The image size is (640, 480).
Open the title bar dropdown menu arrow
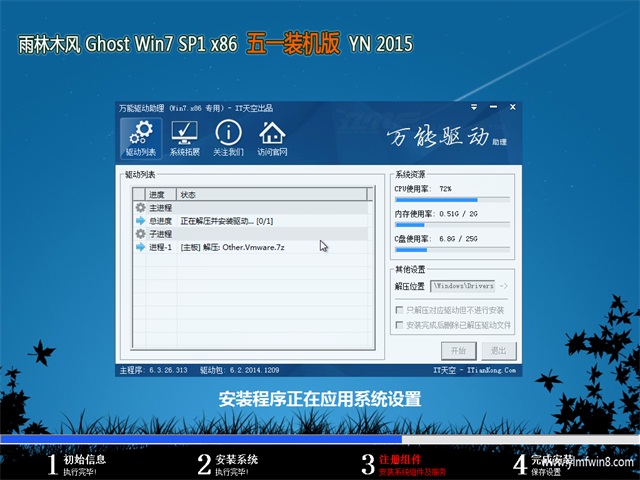474,107
